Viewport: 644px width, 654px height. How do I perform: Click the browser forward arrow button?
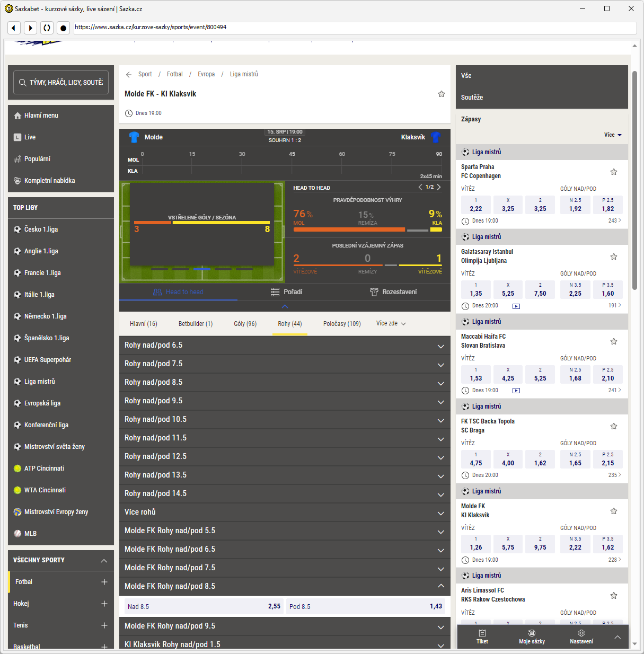pyautogui.click(x=30, y=28)
